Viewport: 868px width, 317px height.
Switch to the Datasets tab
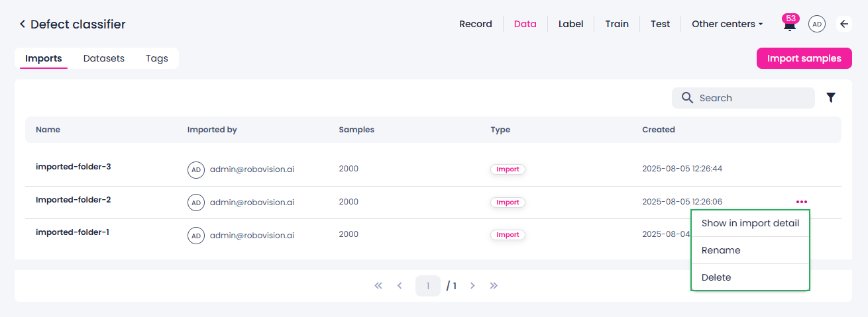(x=104, y=58)
